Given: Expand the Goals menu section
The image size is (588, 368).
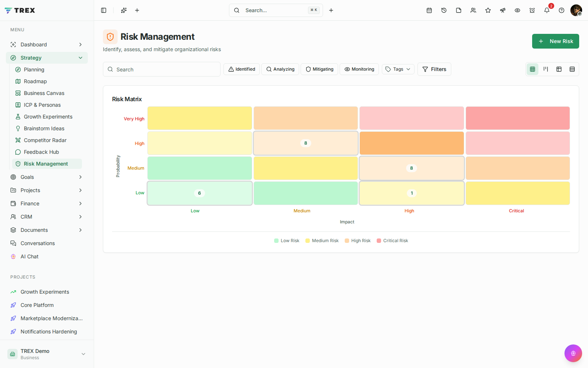Looking at the screenshot, I should (47, 177).
